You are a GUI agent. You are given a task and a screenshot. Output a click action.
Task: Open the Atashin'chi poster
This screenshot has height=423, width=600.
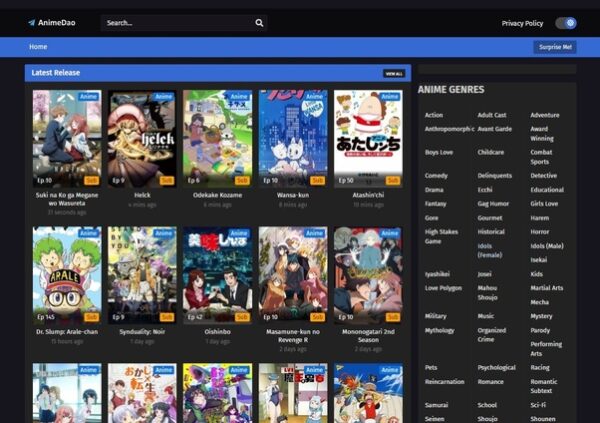click(368, 139)
